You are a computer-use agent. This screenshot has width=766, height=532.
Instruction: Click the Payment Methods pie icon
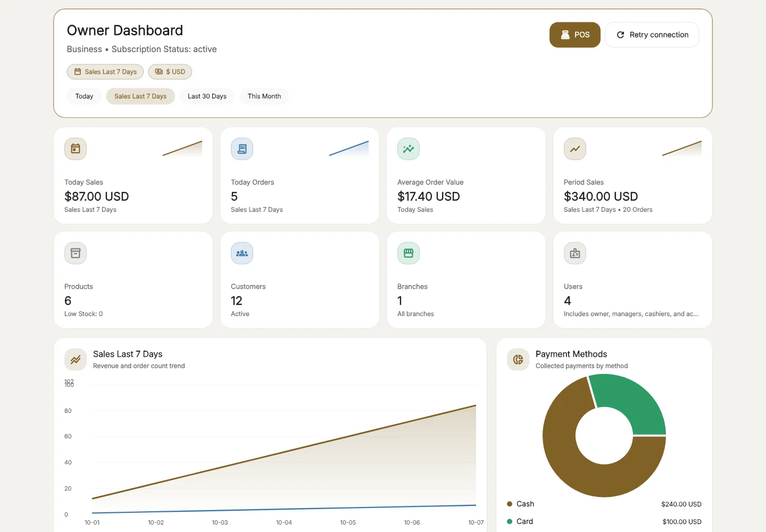pyautogui.click(x=518, y=360)
